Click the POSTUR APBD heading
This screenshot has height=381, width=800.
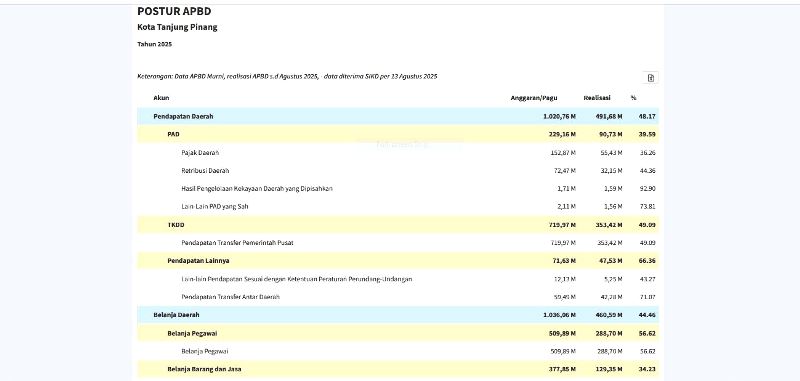pos(174,11)
